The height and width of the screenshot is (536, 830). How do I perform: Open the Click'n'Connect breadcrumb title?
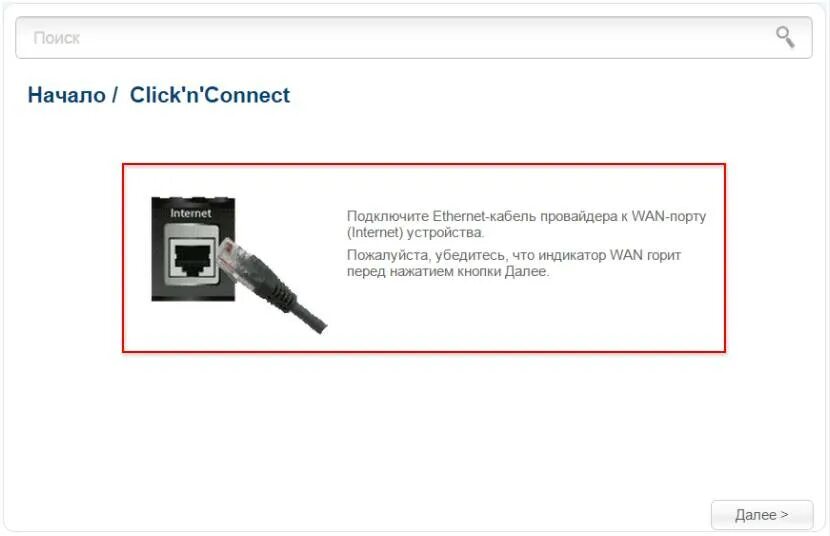[x=210, y=95]
